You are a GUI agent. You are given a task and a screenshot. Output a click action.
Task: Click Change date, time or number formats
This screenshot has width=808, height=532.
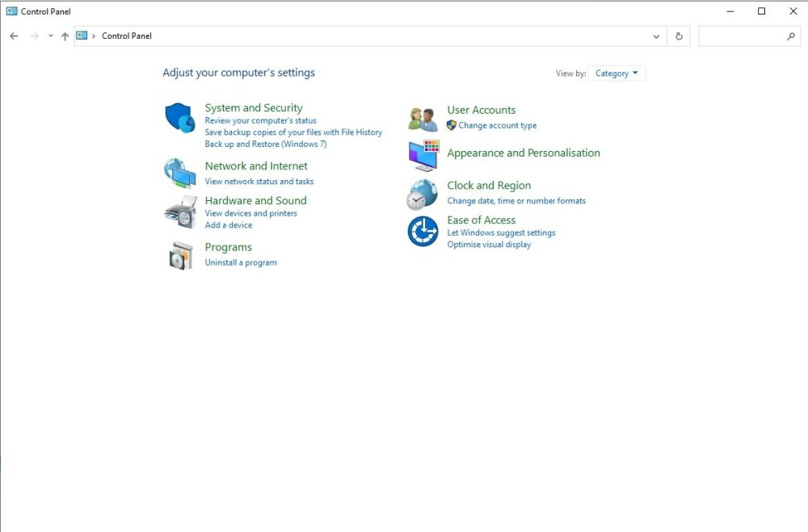coord(516,201)
